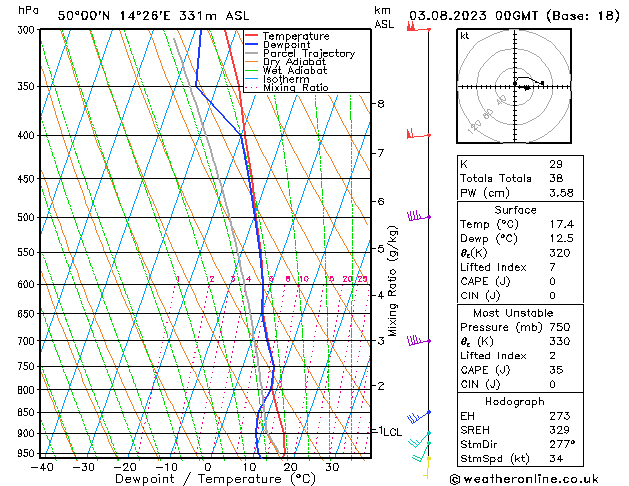629x486 pixels.
Task: Click the Dewpoint legend entry
Action: click(x=286, y=45)
